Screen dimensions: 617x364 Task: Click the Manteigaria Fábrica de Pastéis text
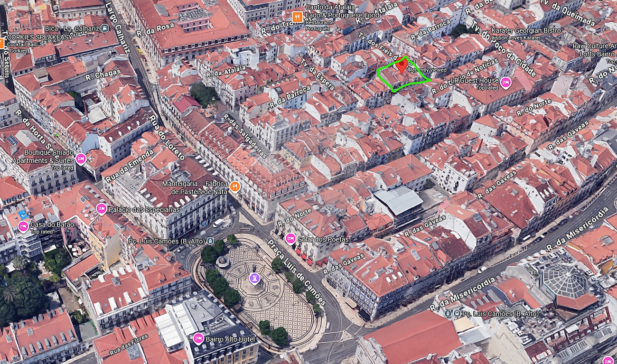click(195, 187)
